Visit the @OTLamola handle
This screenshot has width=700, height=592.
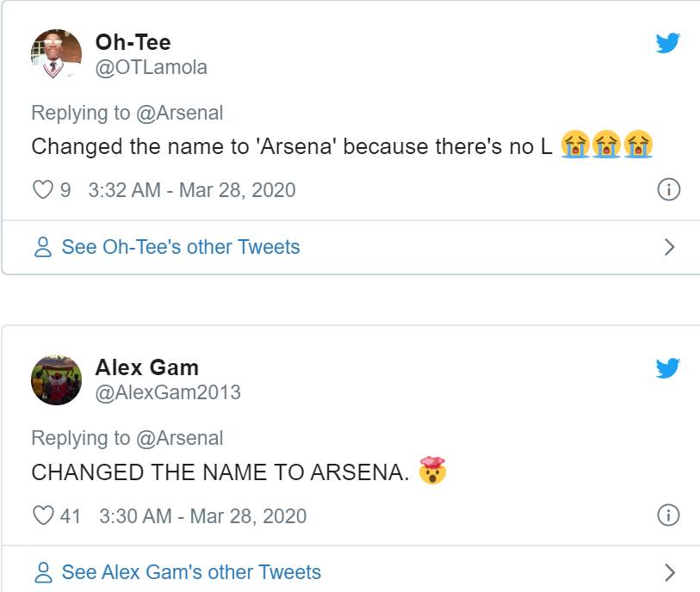152,68
